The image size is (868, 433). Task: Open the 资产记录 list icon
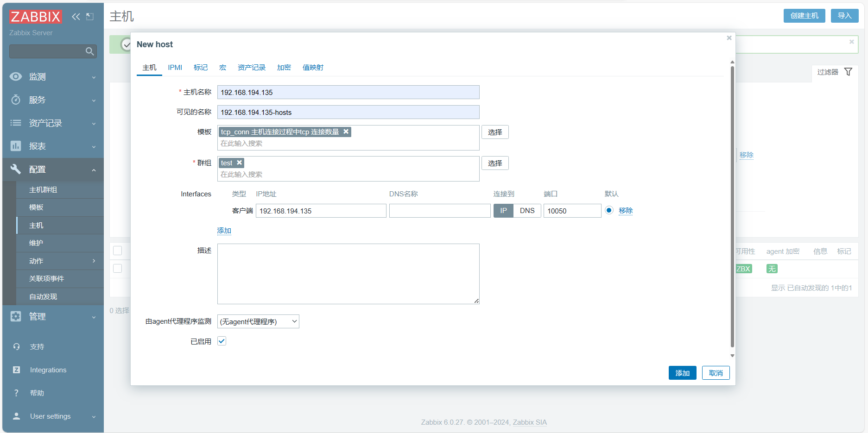coord(16,123)
